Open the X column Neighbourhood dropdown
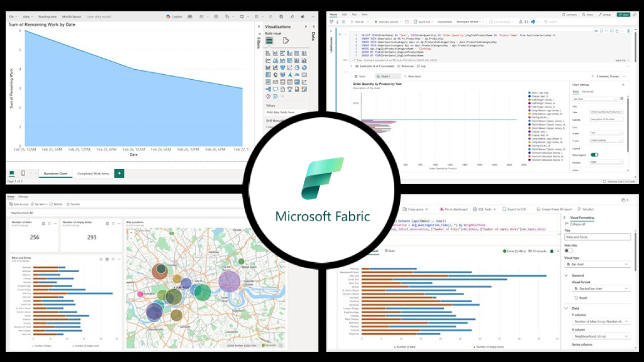This screenshot has width=644, height=362. pos(601,336)
